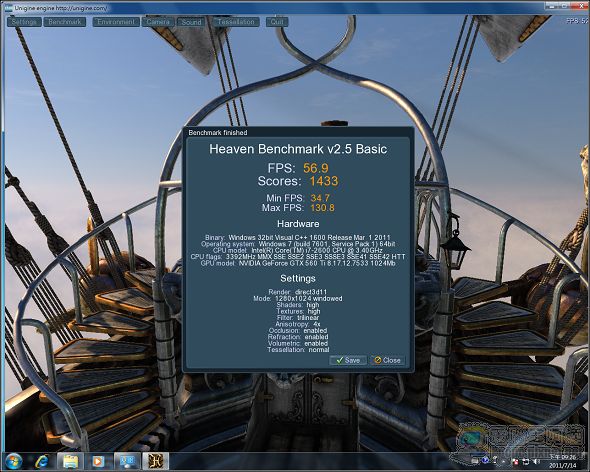Open the Windows Start menu orb
Viewport: 590px width, 472px height.
click(14, 461)
